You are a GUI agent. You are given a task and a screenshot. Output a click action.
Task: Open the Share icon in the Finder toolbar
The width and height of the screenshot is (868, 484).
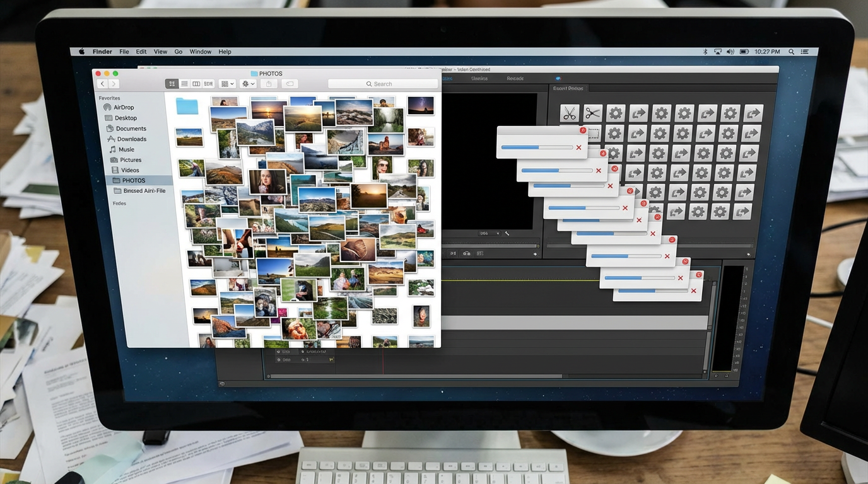[269, 83]
